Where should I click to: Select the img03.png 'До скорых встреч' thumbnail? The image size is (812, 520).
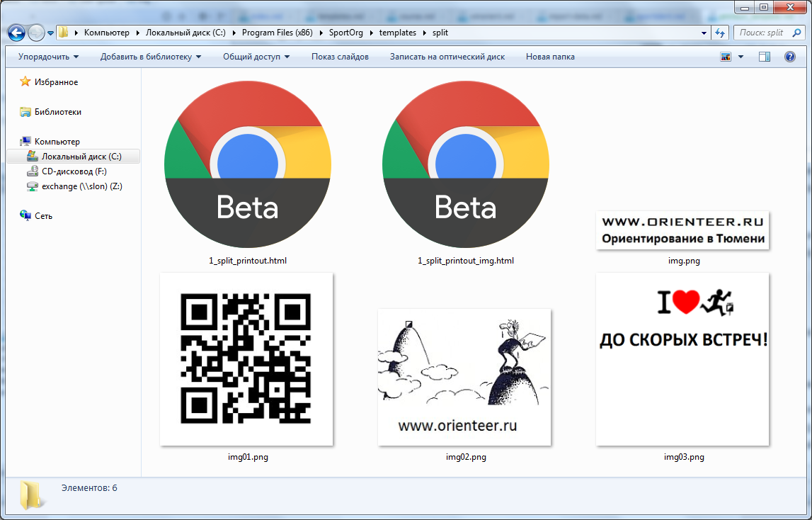[x=682, y=358]
